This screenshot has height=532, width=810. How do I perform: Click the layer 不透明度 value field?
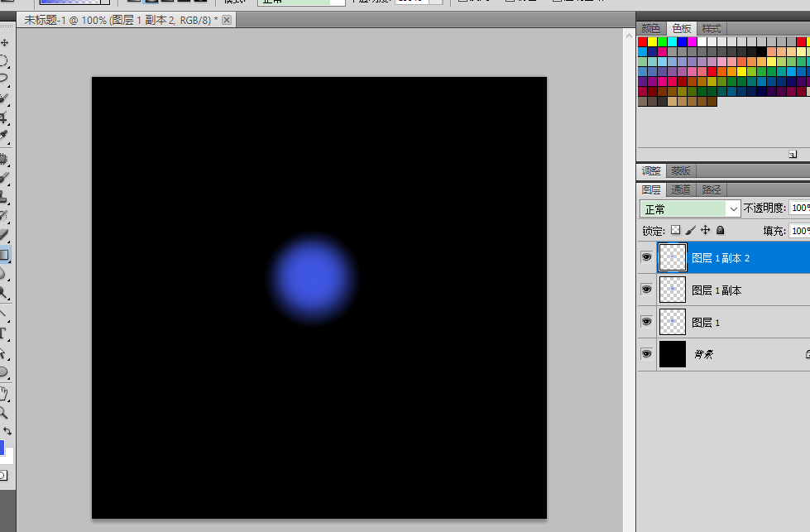[x=800, y=208]
